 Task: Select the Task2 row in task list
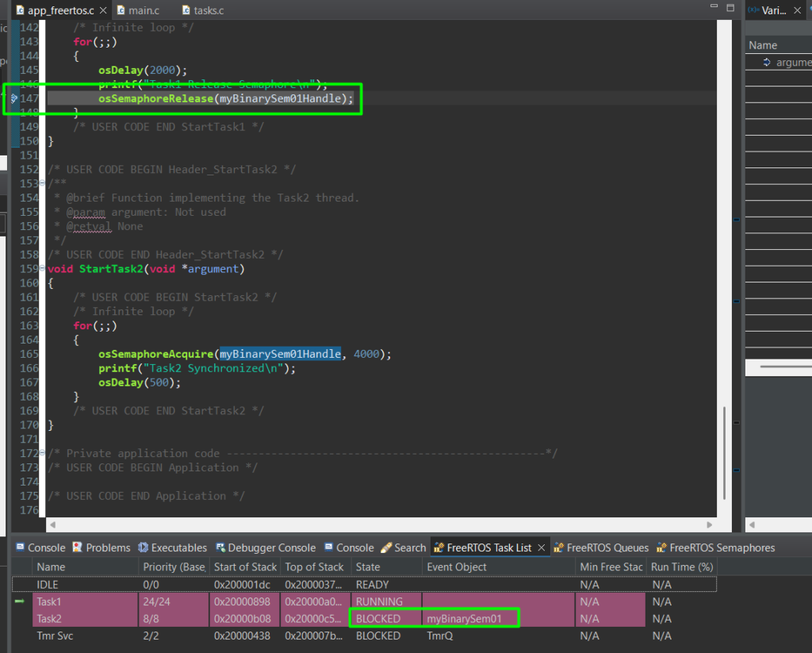[49, 618]
